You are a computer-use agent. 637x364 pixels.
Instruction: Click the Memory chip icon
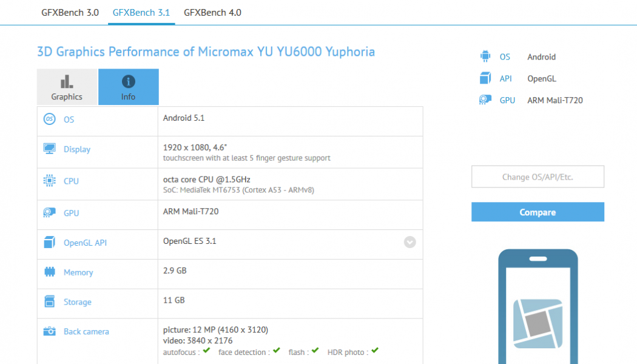click(49, 272)
